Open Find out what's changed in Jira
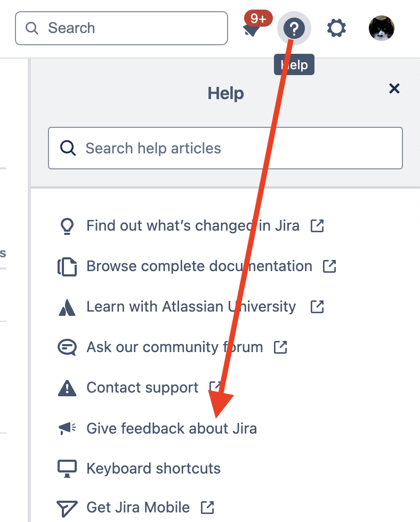The width and height of the screenshot is (420, 522). [193, 225]
